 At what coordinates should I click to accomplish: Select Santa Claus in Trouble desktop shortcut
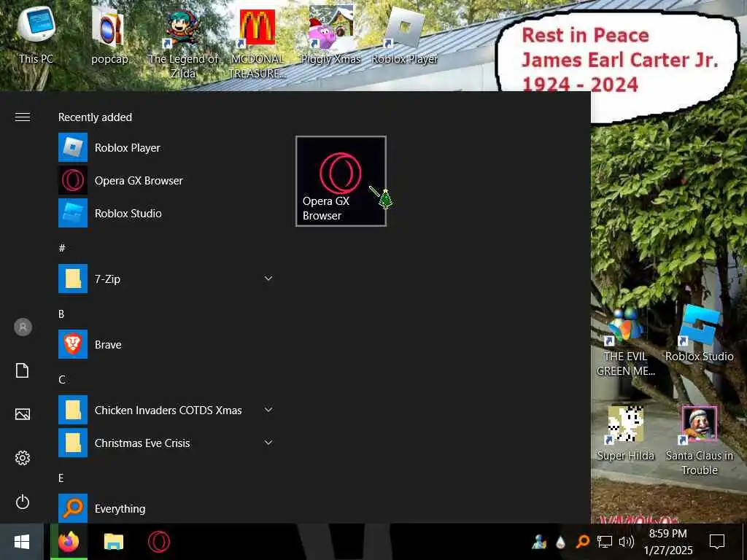[700, 440]
